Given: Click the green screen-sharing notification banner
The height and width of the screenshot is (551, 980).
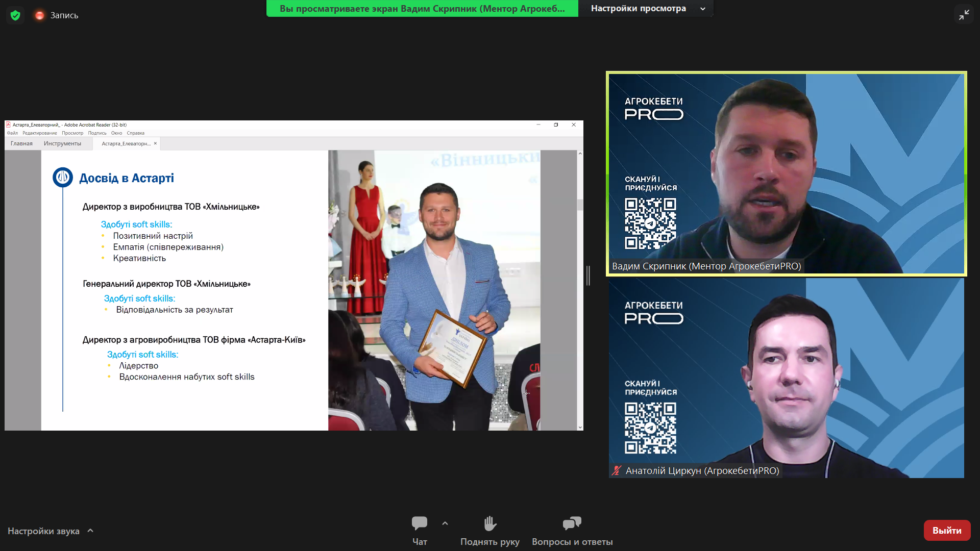Looking at the screenshot, I should coord(422,9).
